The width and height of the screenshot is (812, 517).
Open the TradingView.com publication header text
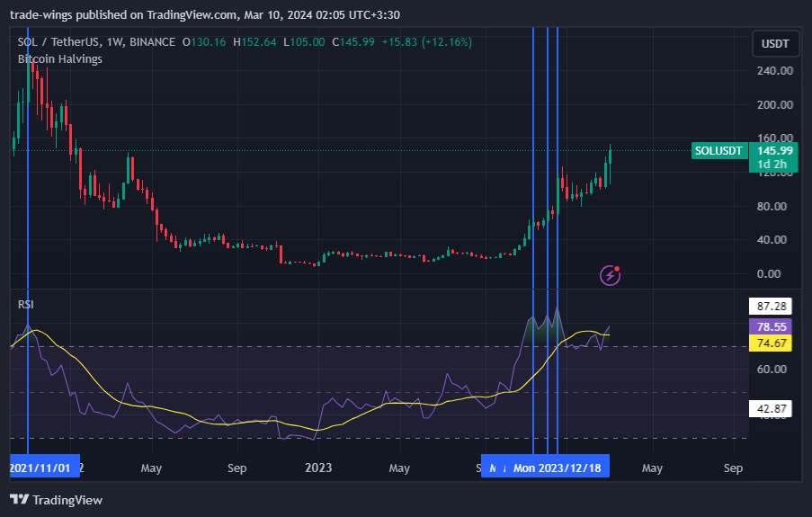point(205,15)
